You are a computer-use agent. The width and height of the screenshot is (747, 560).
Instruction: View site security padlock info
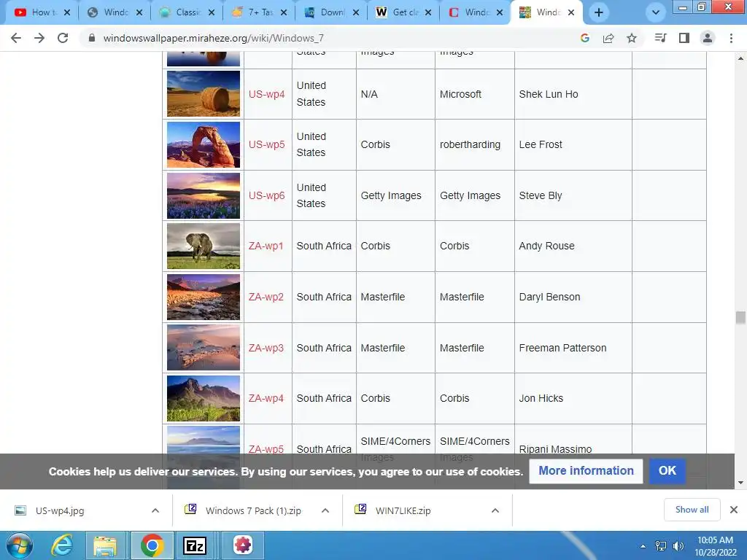pyautogui.click(x=92, y=38)
